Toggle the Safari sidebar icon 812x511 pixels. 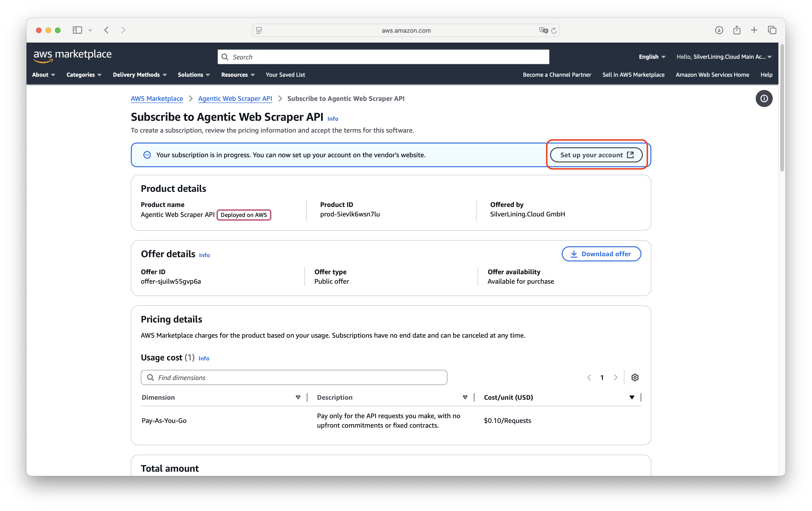click(x=77, y=30)
